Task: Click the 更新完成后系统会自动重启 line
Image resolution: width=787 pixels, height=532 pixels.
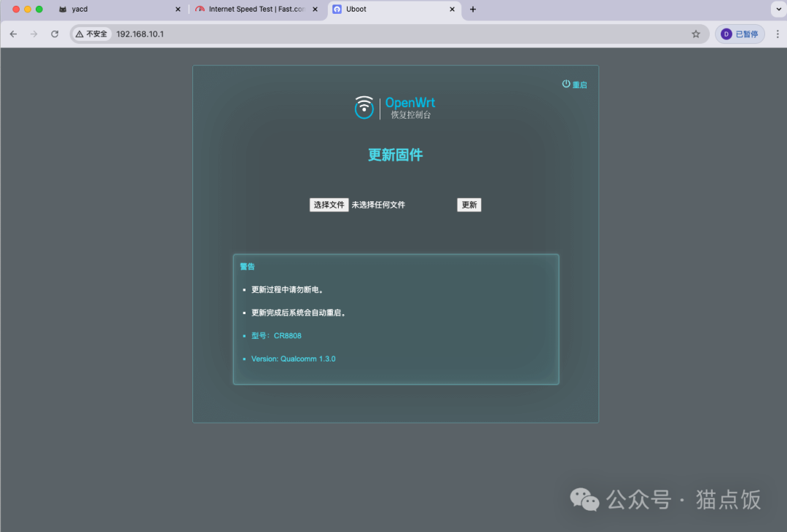Action: pyautogui.click(x=299, y=313)
